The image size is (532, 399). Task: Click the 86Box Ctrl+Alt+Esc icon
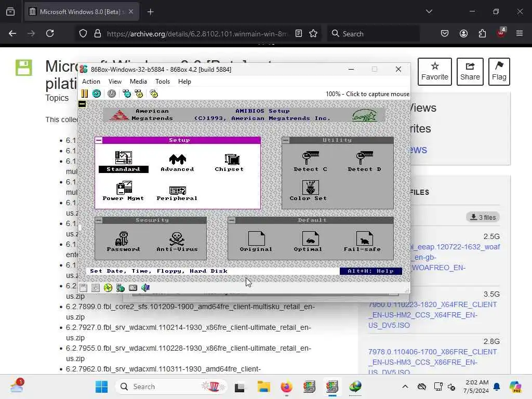pyautogui.click(x=139, y=94)
